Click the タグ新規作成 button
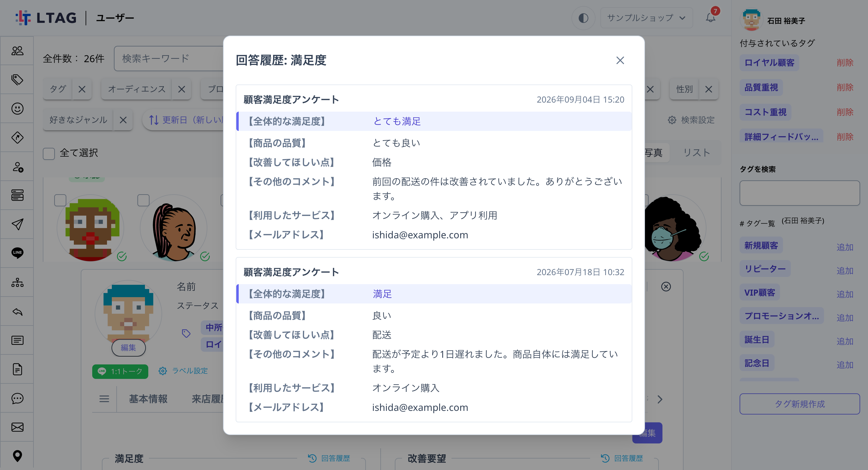Viewport: 868px width, 470px height. [x=800, y=404]
